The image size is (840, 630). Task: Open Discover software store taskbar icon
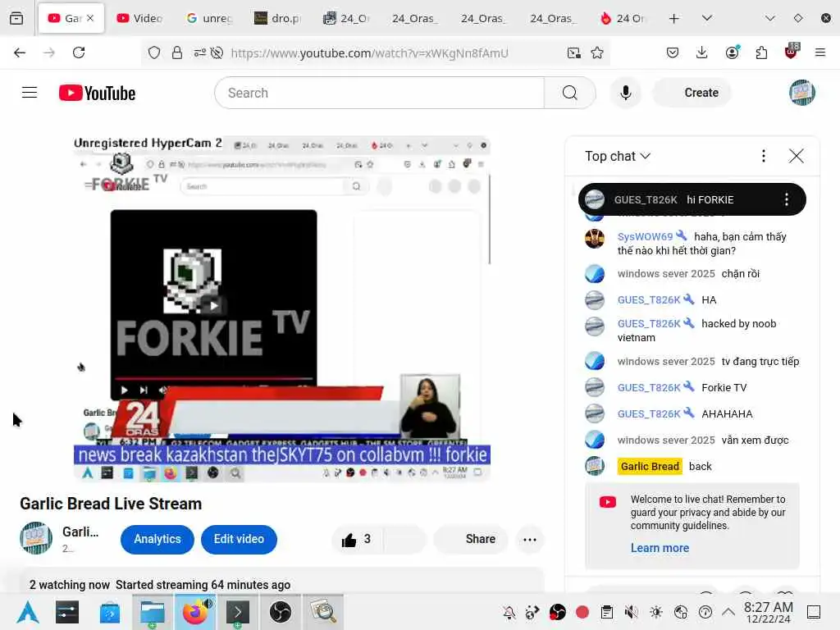110,612
